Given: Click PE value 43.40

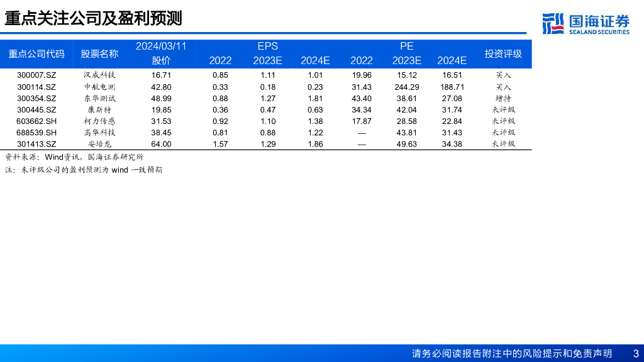Looking at the screenshot, I should pos(362,99).
